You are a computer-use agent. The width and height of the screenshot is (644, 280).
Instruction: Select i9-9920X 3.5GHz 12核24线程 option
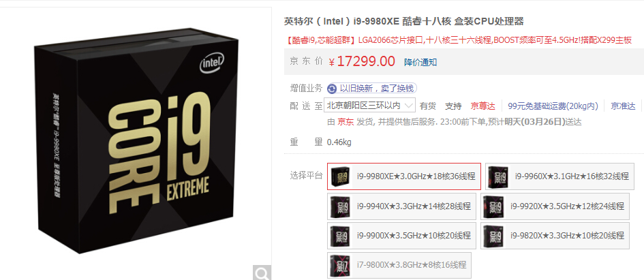tap(555, 206)
